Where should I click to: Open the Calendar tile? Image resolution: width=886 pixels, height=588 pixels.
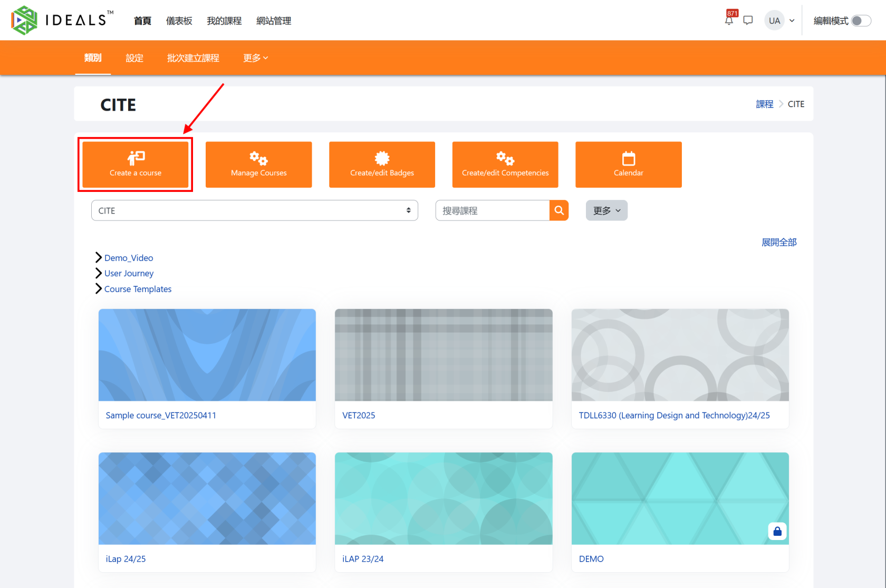(x=628, y=165)
